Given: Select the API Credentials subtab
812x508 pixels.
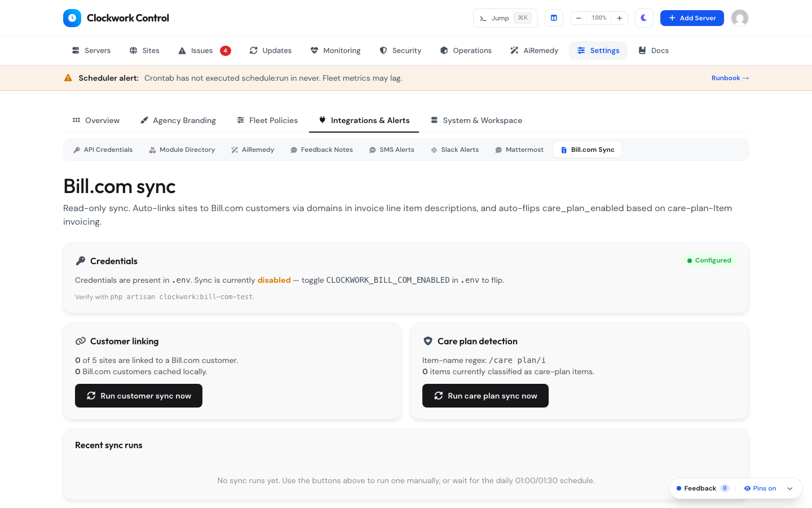Looking at the screenshot, I should pos(103,150).
